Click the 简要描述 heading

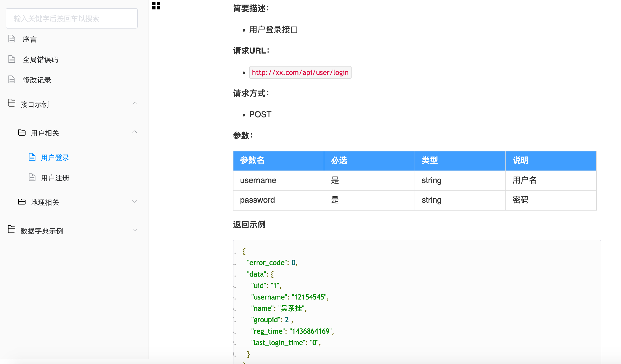(251, 8)
